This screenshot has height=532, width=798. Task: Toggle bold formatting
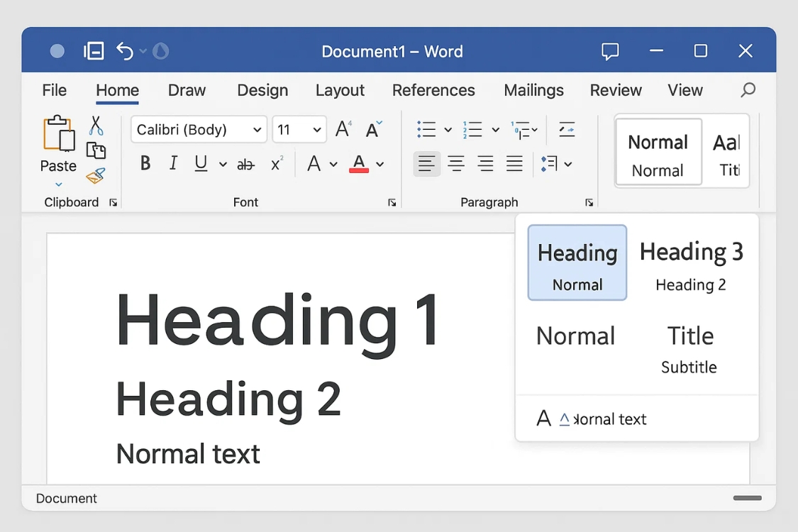[x=145, y=163]
